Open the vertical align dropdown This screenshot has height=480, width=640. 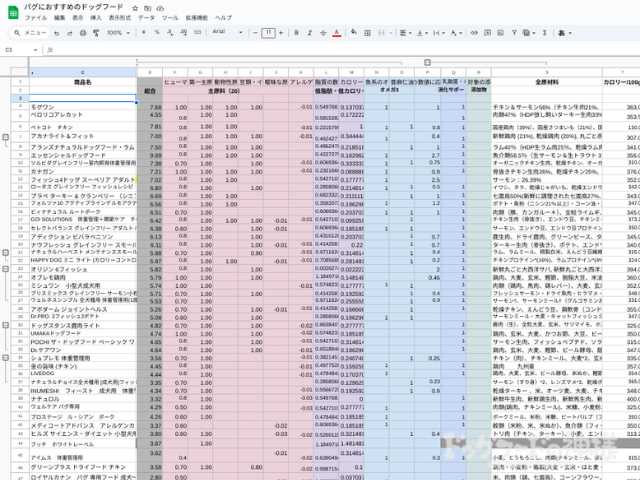(x=422, y=33)
